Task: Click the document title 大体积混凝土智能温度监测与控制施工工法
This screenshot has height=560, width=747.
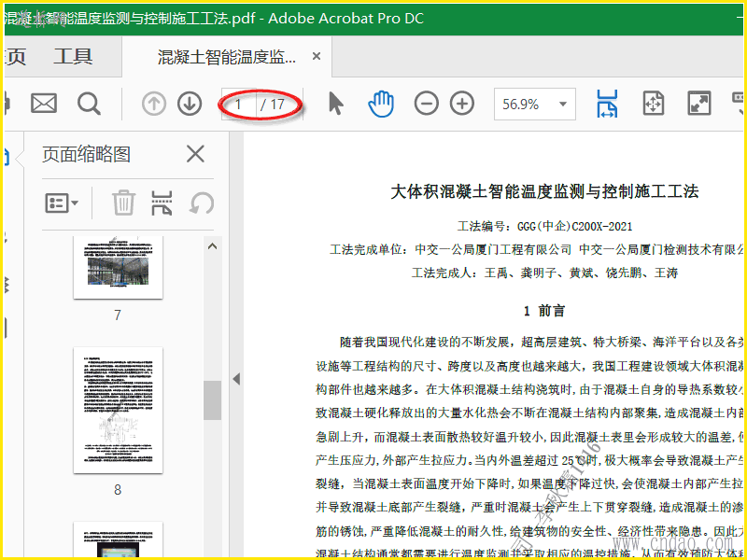Action: (544, 191)
